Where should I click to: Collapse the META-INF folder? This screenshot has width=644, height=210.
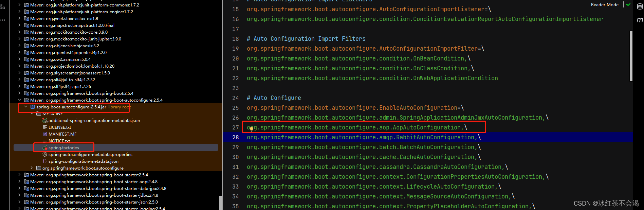(x=32, y=114)
